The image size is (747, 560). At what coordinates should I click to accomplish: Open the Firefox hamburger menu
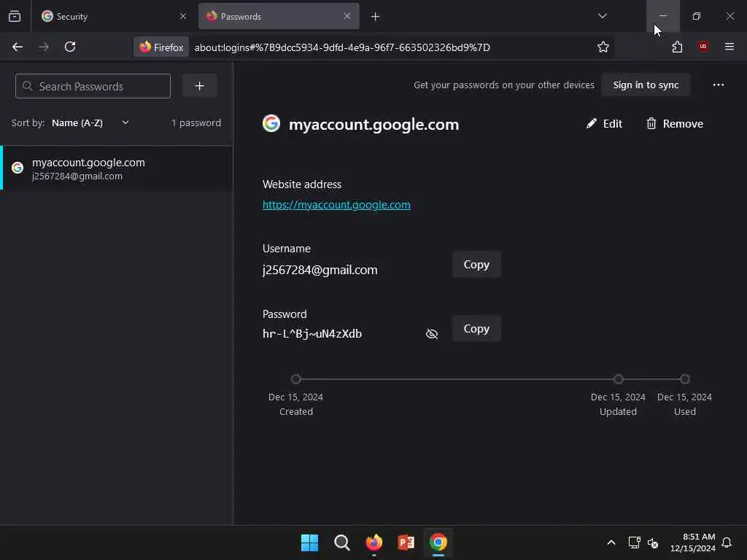click(729, 47)
